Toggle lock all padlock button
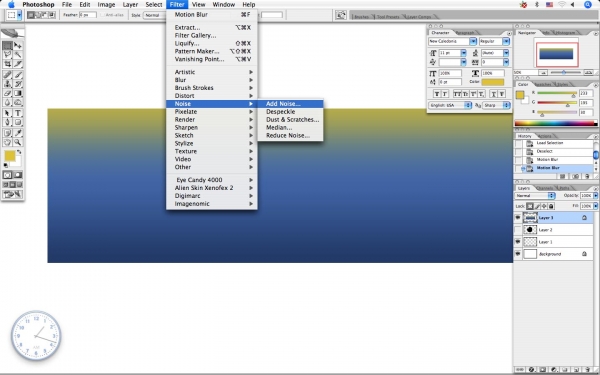Image resolution: width=600 pixels, height=375 pixels. [551, 206]
